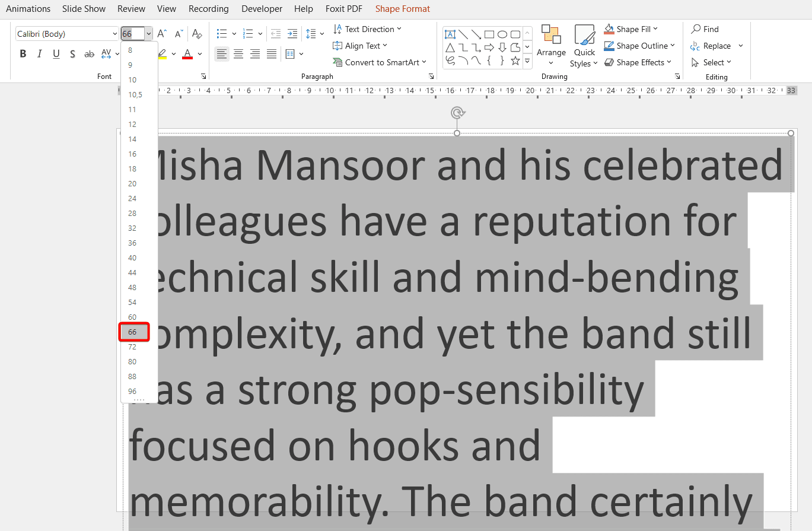Toggle text shadow button
This screenshot has width=812, height=531.
pyautogui.click(x=73, y=54)
